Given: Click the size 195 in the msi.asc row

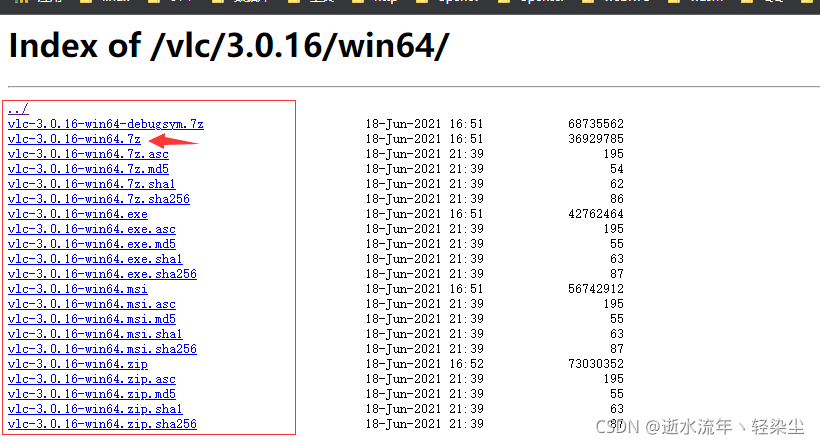Looking at the screenshot, I should point(613,304).
